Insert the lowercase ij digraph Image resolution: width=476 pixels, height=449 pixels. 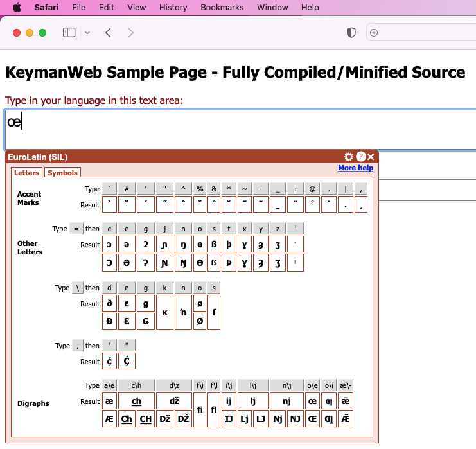tap(229, 401)
